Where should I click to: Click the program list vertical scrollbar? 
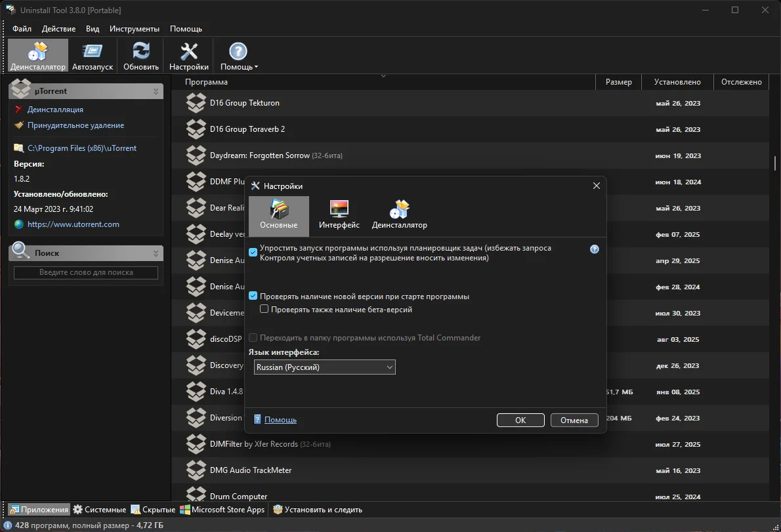[775, 162]
